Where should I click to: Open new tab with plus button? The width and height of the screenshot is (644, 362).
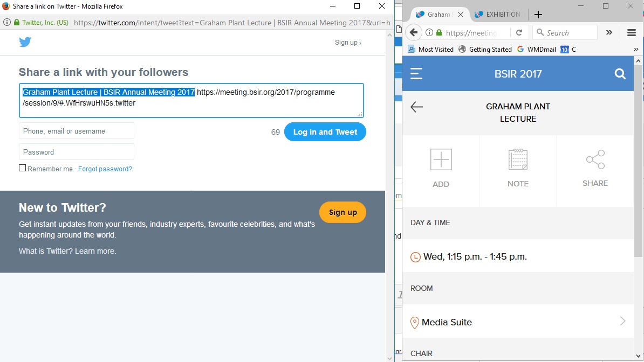click(x=538, y=15)
